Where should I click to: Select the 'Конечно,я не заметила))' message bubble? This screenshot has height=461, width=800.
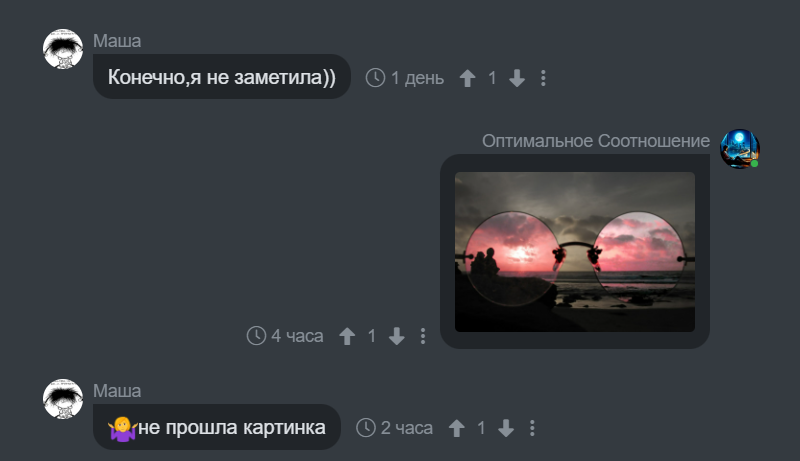[x=221, y=76]
